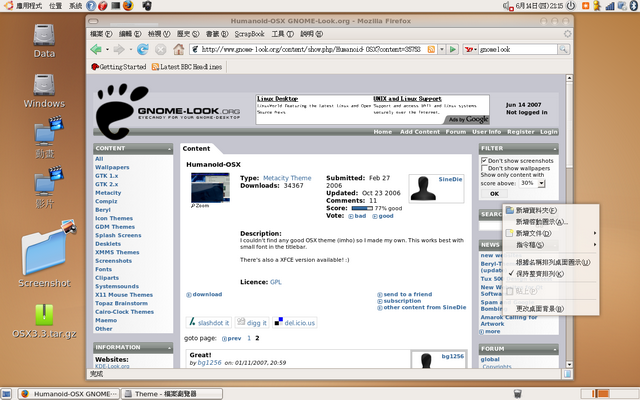Screen dimensions: 640x400
Task: Click the Firefox Forward arrow button
Action: pyautogui.click(x=119, y=49)
